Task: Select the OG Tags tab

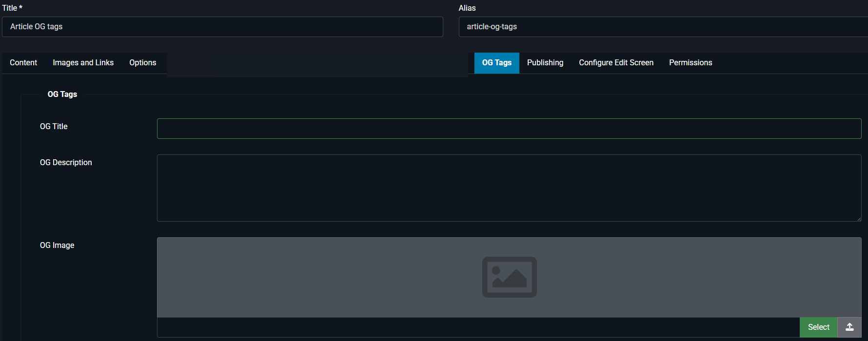Action: click(x=496, y=63)
